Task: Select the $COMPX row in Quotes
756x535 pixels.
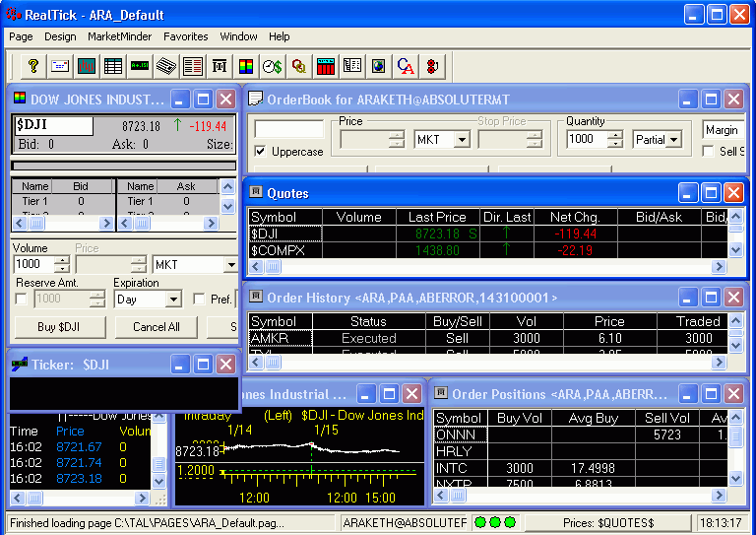Action: (487, 250)
